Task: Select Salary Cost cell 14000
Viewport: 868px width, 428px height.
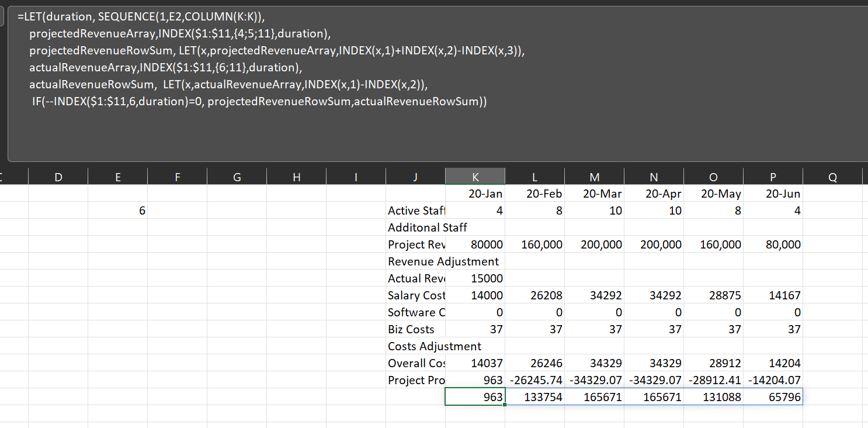Action: [475, 295]
